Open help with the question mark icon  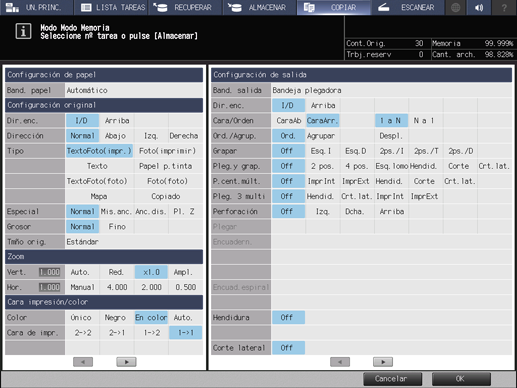coord(504,7)
